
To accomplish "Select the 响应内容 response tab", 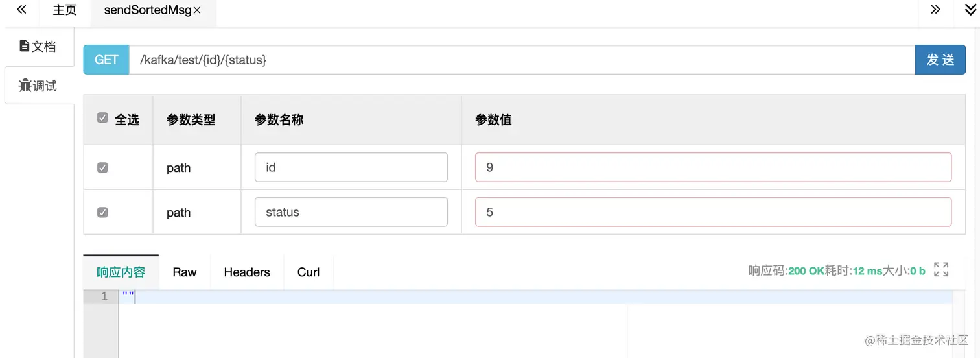I will click(121, 272).
